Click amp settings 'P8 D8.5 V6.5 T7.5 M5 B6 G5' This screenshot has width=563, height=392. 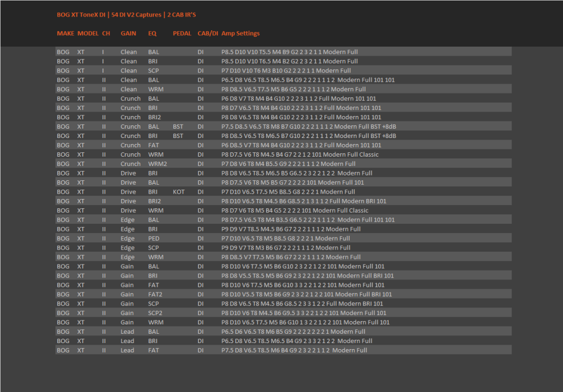pyautogui.click(x=259, y=90)
